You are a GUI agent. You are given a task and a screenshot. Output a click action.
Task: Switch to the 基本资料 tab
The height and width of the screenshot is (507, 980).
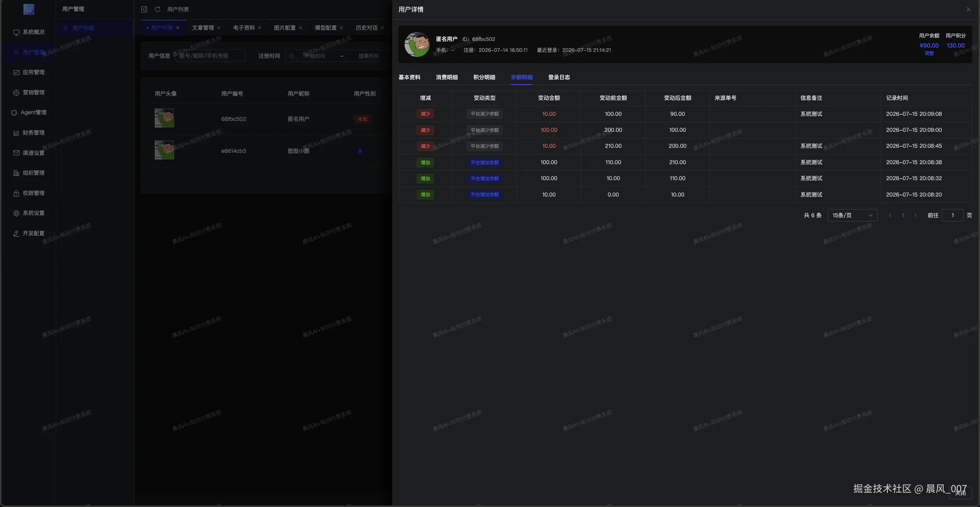pyautogui.click(x=409, y=77)
